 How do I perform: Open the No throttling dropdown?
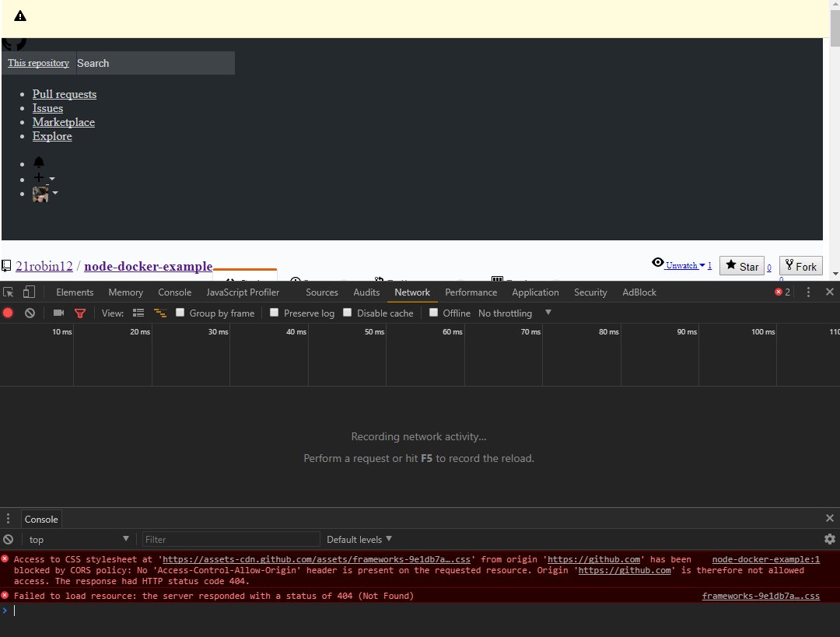click(514, 313)
